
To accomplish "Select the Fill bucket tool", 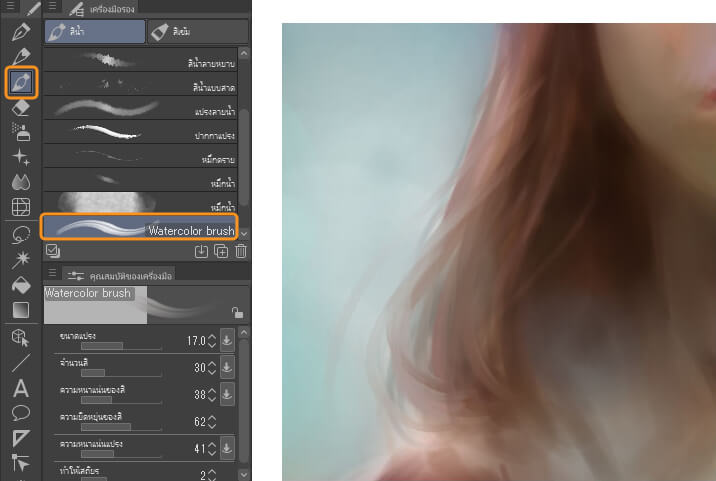I will click(21, 285).
